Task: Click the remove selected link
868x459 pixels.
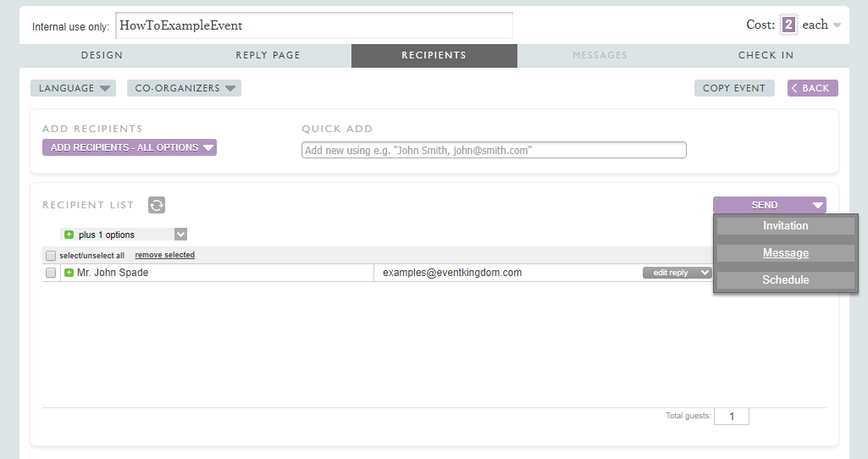Action: click(164, 255)
